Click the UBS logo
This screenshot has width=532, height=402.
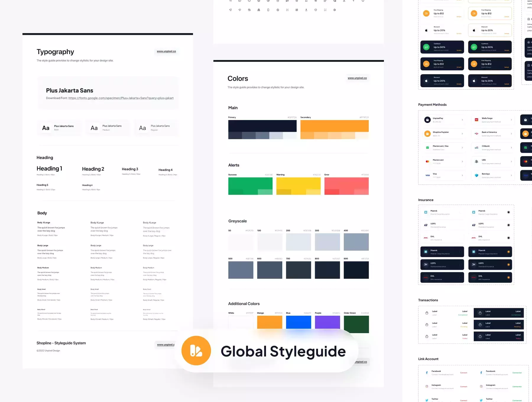click(x=476, y=161)
